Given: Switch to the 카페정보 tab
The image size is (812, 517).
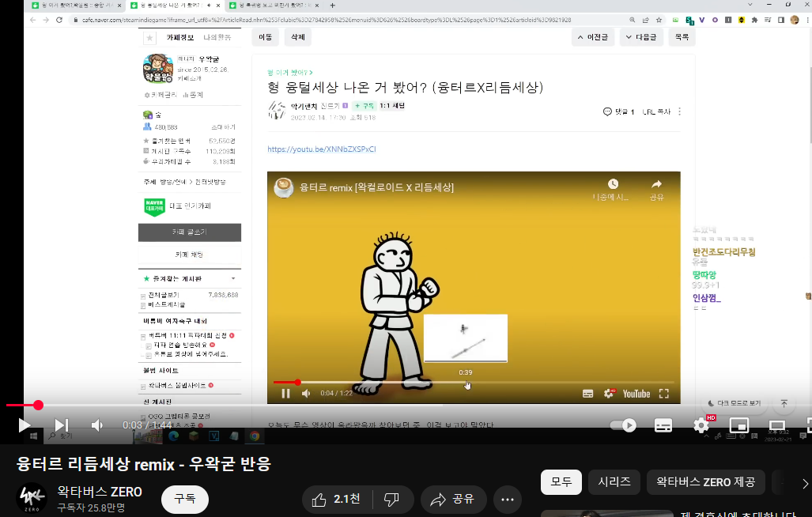Looking at the screenshot, I should pyautogui.click(x=179, y=37).
